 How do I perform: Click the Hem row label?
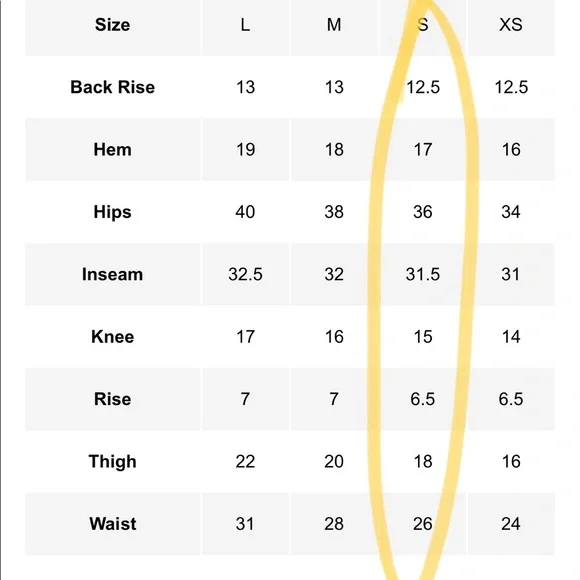(112, 150)
